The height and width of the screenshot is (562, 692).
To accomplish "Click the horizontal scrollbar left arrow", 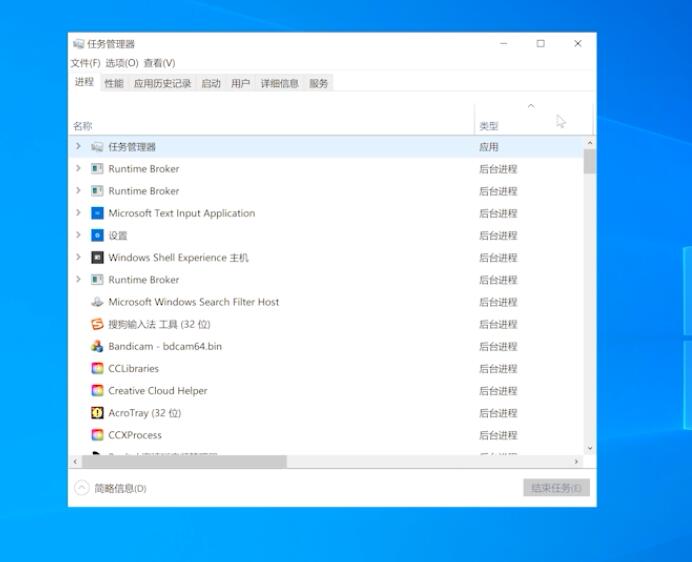I will pos(75,461).
